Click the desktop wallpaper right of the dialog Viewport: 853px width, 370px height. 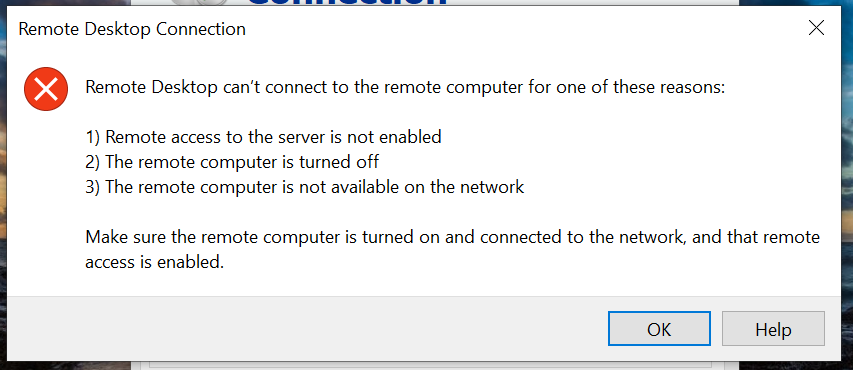coord(849,185)
